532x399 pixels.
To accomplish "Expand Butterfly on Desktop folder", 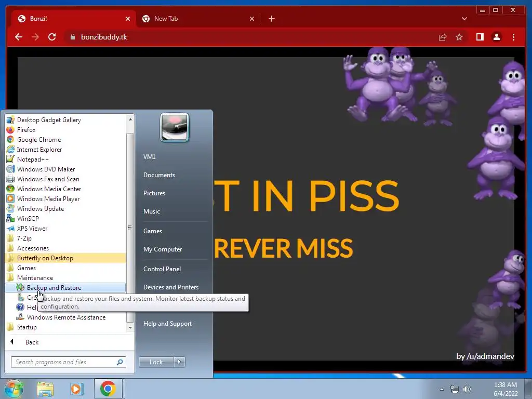I will pos(65,258).
